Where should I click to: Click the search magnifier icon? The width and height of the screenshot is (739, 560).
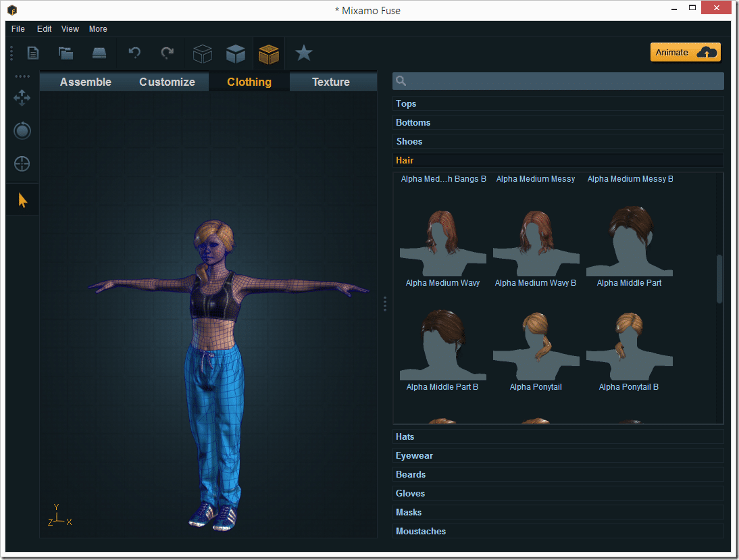point(401,80)
